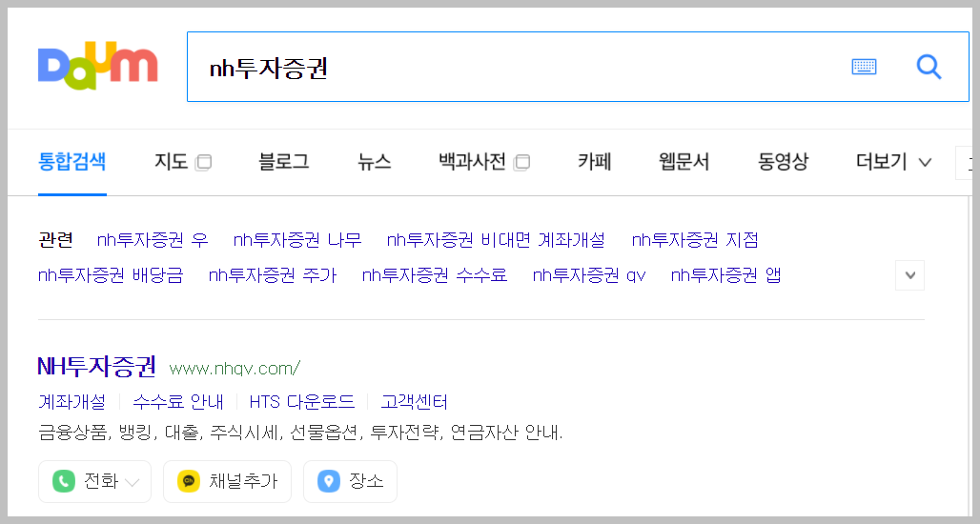Switch to the 지도 tab
The image size is (980, 524).
coord(172,162)
